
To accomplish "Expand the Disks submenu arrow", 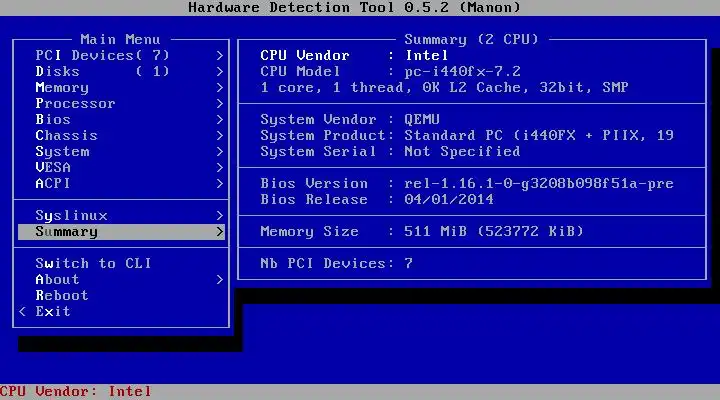I will pos(219,72).
